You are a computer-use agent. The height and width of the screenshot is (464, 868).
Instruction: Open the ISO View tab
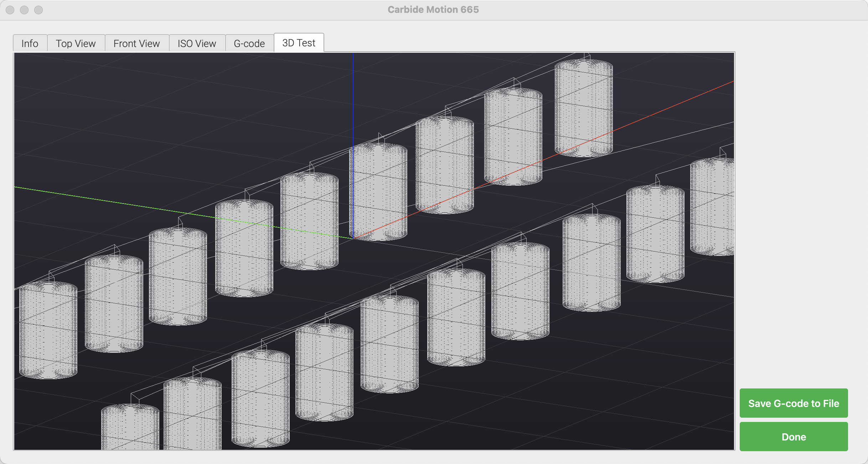[x=197, y=43]
